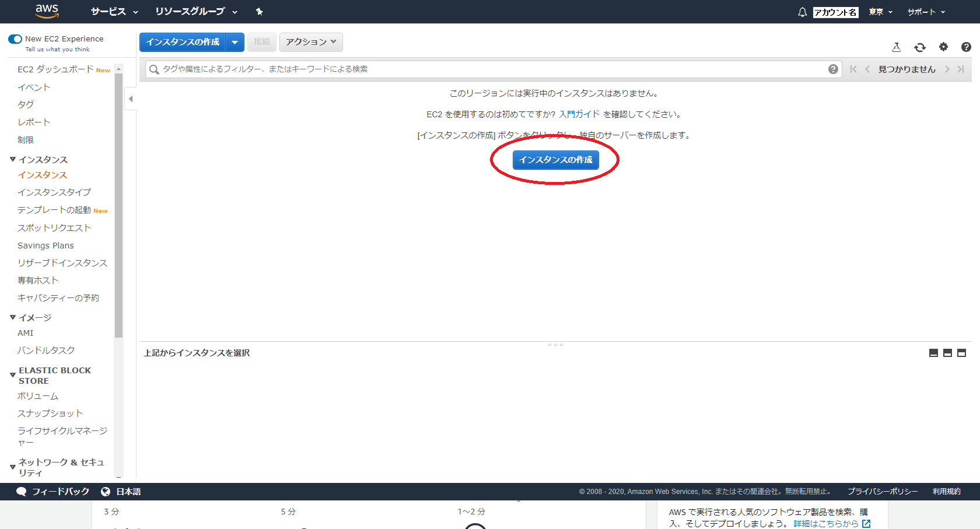Collapse the left navigation panel arrow
Viewport: 980px width, 529px height.
(130, 99)
